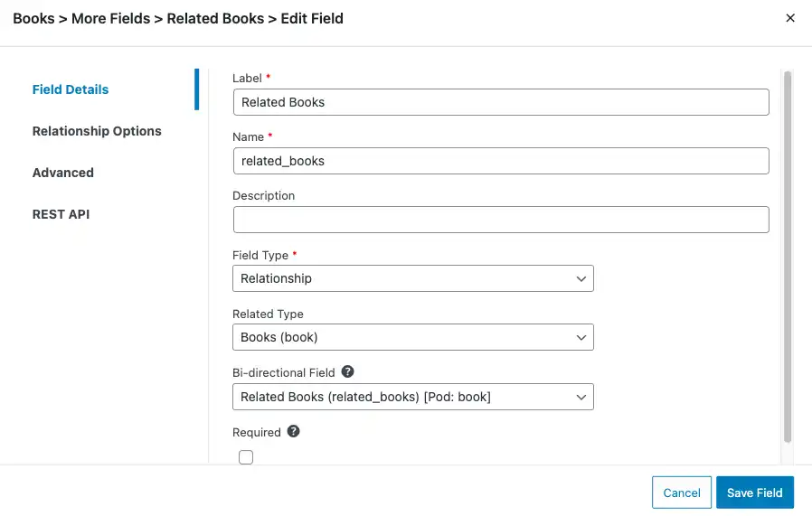This screenshot has width=812, height=516.
Task: Click the Cancel button
Action: 682,493
